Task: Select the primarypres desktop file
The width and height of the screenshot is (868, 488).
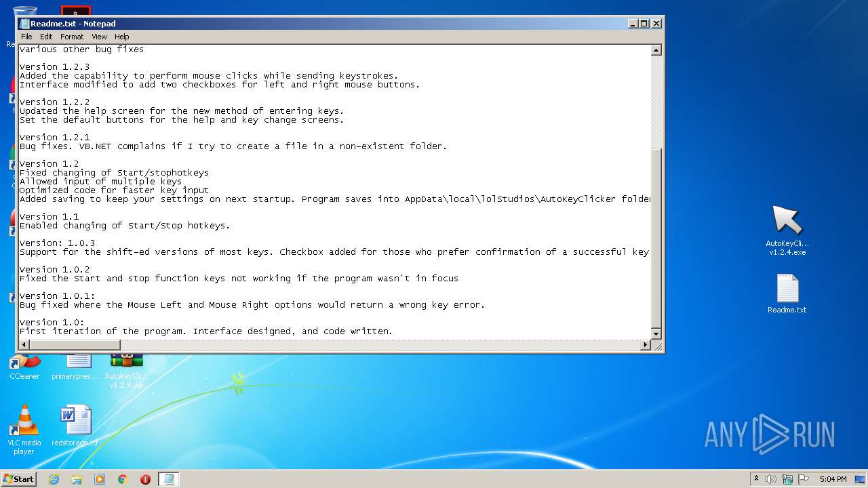Action: click(75, 368)
